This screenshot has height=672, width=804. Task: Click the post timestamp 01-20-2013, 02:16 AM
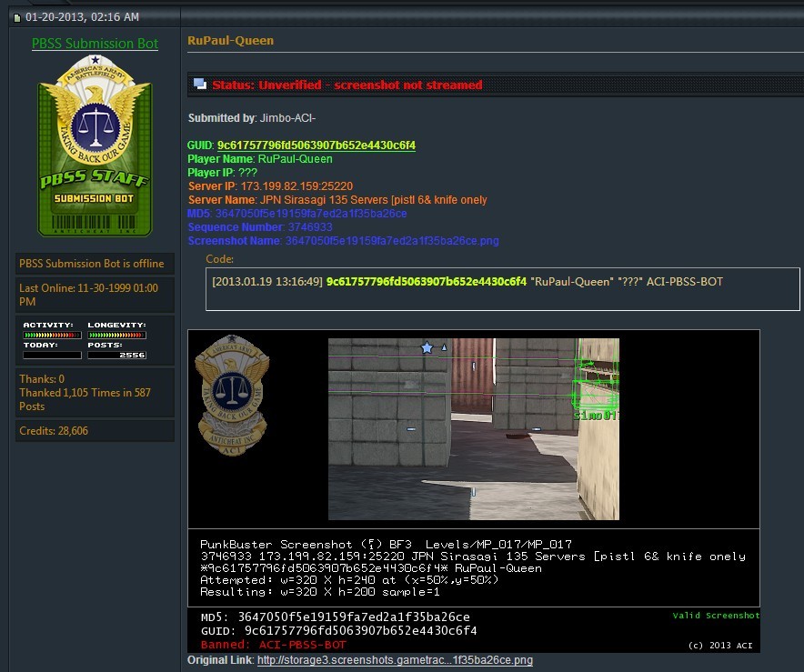[x=82, y=17]
